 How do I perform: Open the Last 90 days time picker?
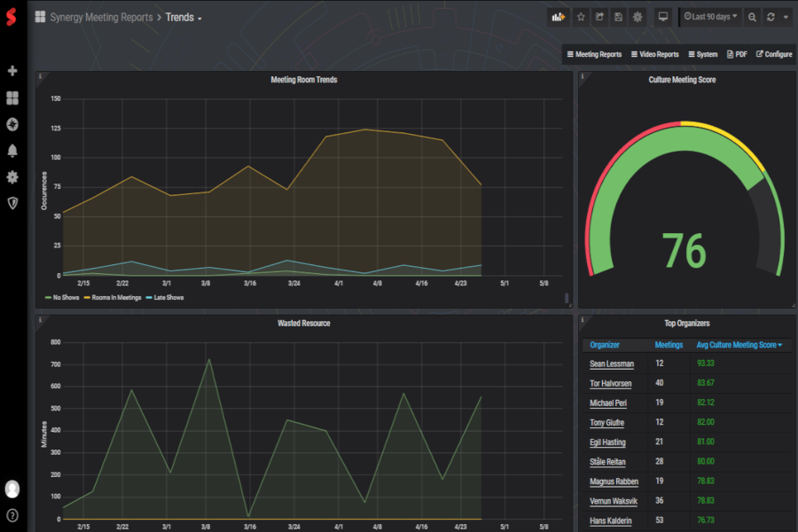point(710,17)
